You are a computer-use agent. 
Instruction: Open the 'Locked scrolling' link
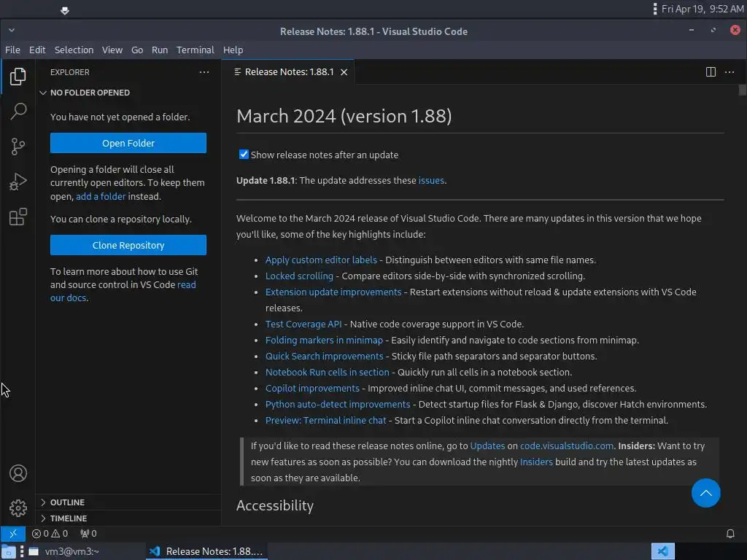coord(299,276)
